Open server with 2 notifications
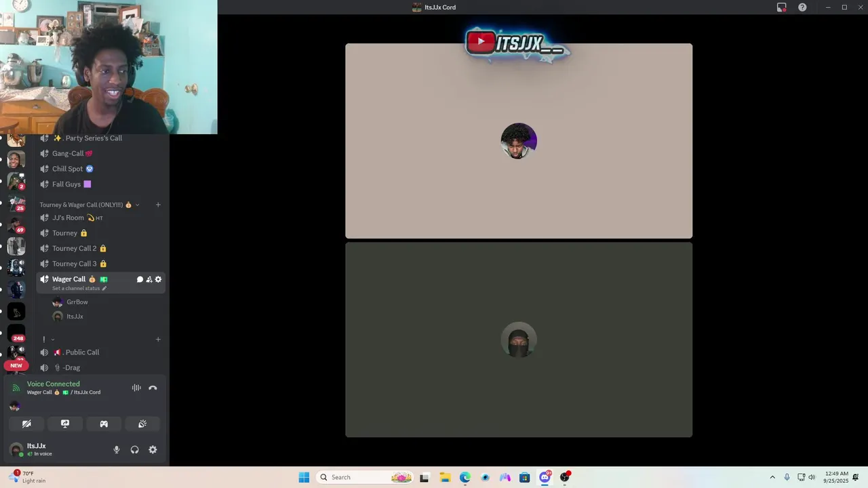 (x=16, y=181)
